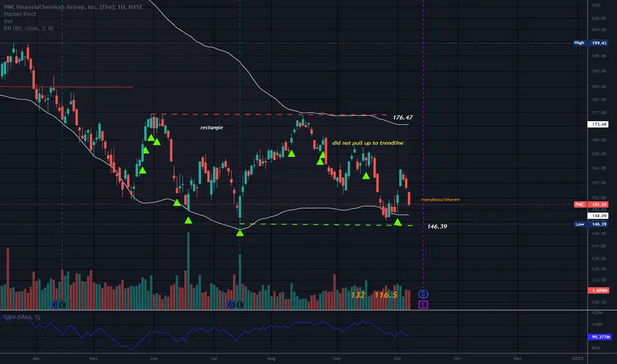Click the Dec label on time axis
The width and height of the screenshot is (617, 364).
[x=518, y=359]
